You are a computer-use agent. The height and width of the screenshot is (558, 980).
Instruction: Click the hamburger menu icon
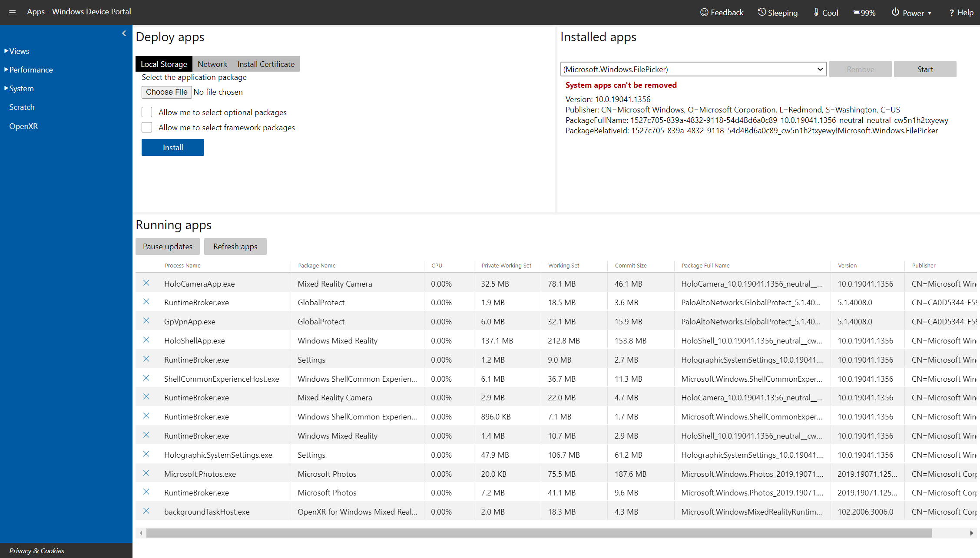pos(12,11)
